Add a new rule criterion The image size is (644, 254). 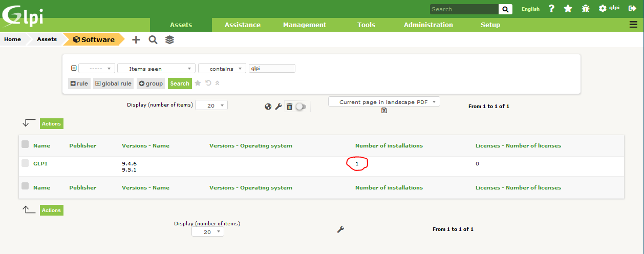(79, 83)
